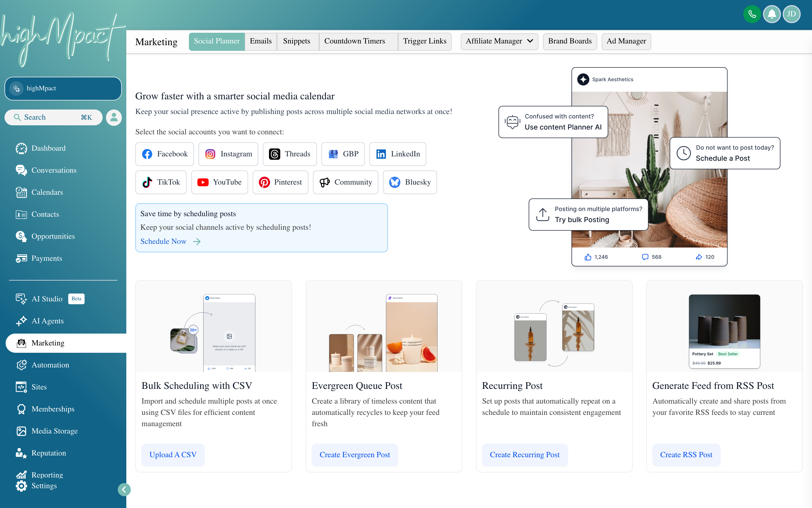Click the share arrow icon showing 120
The width and height of the screenshot is (812, 508).
coord(699,257)
